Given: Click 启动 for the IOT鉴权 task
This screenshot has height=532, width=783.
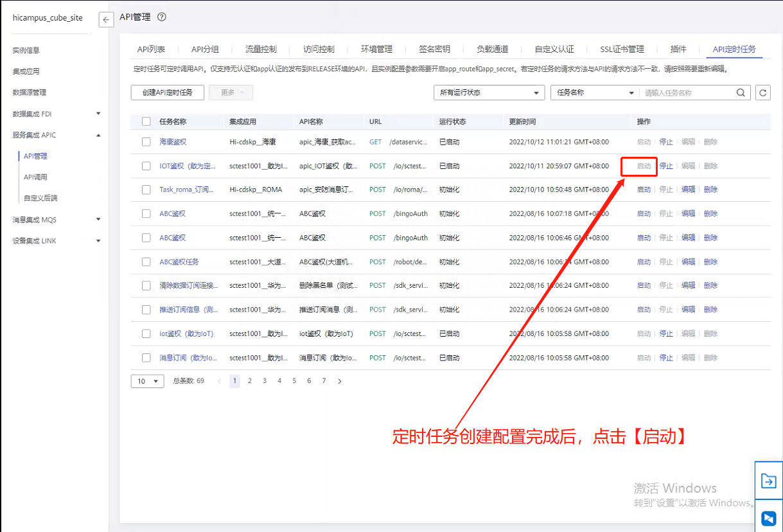Looking at the screenshot, I should point(644,166).
